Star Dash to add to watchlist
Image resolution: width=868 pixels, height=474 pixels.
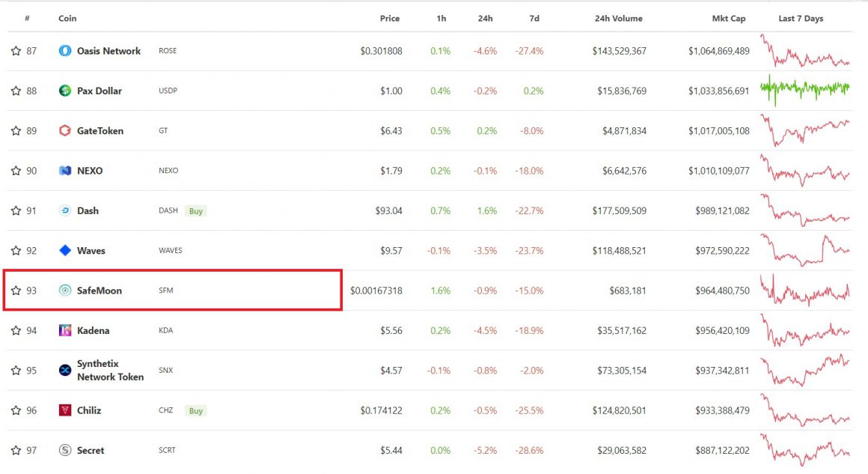click(15, 210)
